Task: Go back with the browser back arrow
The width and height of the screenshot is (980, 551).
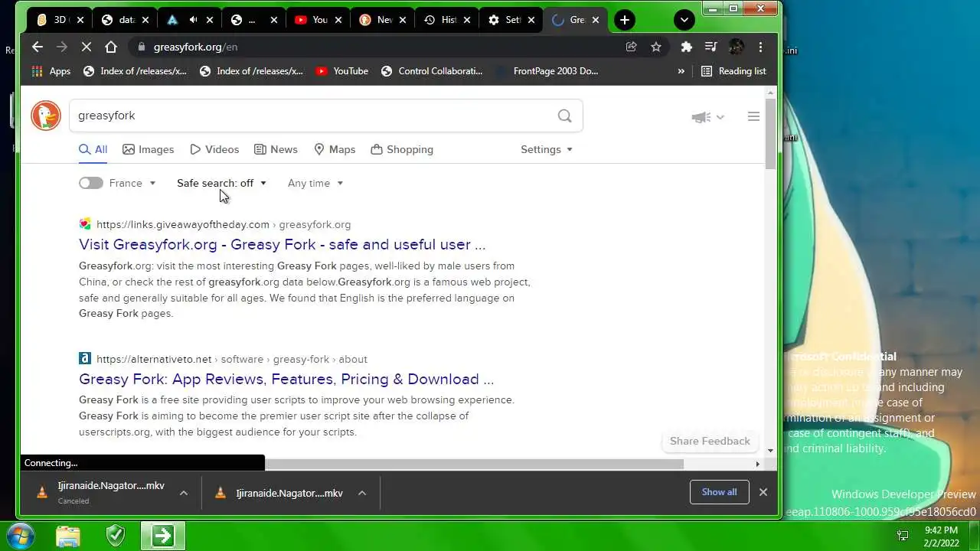Action: [x=38, y=47]
